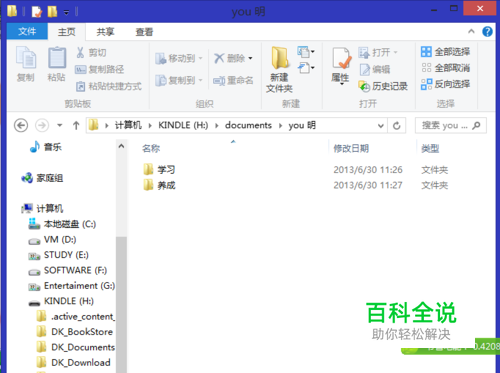Click the Up one level arrow

click(76, 126)
